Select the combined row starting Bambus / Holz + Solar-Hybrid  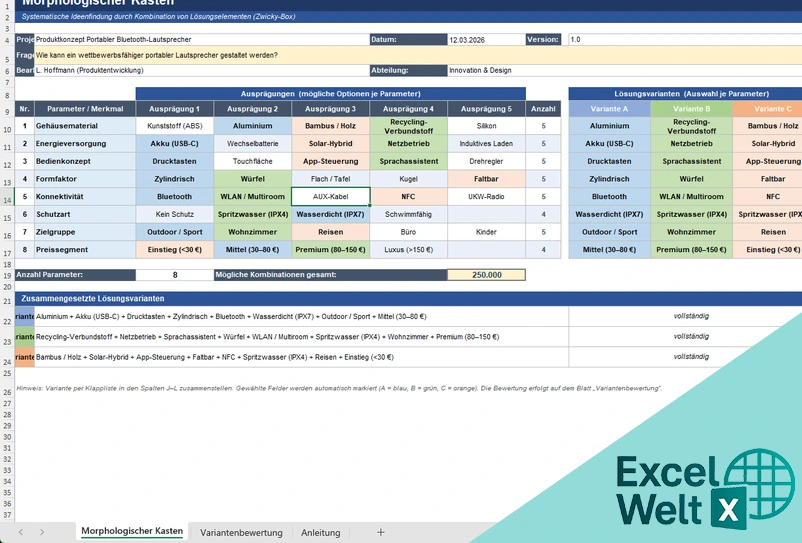(301, 357)
